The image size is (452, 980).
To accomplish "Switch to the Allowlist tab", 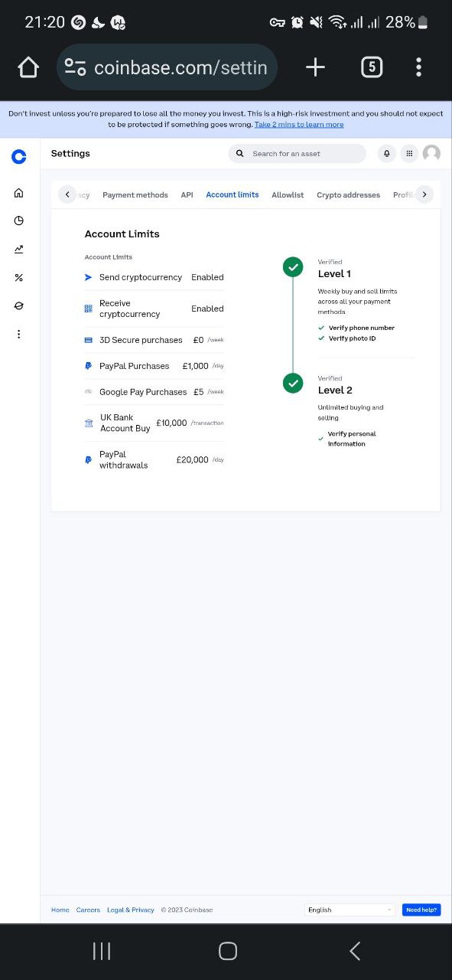I will click(x=288, y=194).
